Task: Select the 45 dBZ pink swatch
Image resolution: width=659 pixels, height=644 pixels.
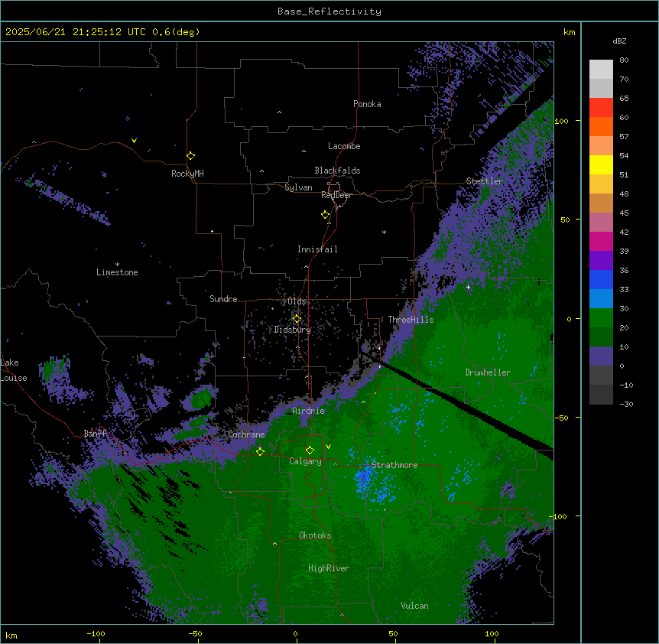Action: coord(601,223)
